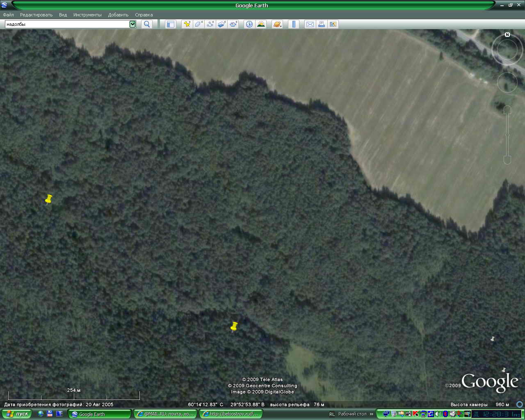Open the planet switcher dropdown
Screen dimensions: 525x420
(x=277, y=24)
